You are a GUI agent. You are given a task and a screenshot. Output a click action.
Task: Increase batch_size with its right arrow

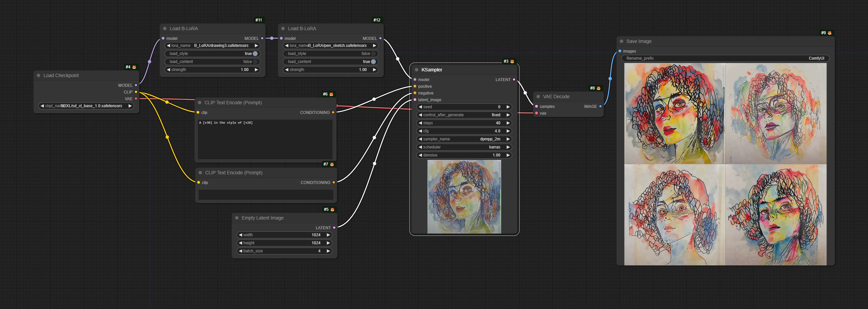[328, 251]
